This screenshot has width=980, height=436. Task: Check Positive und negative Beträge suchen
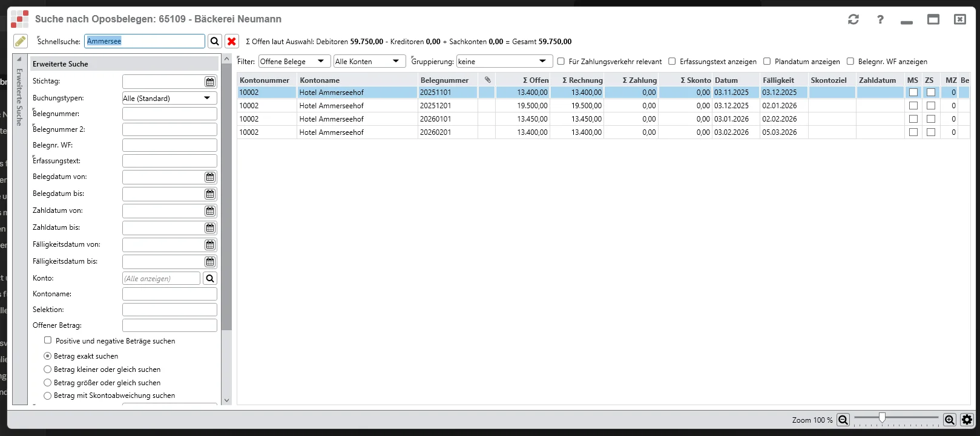click(48, 340)
